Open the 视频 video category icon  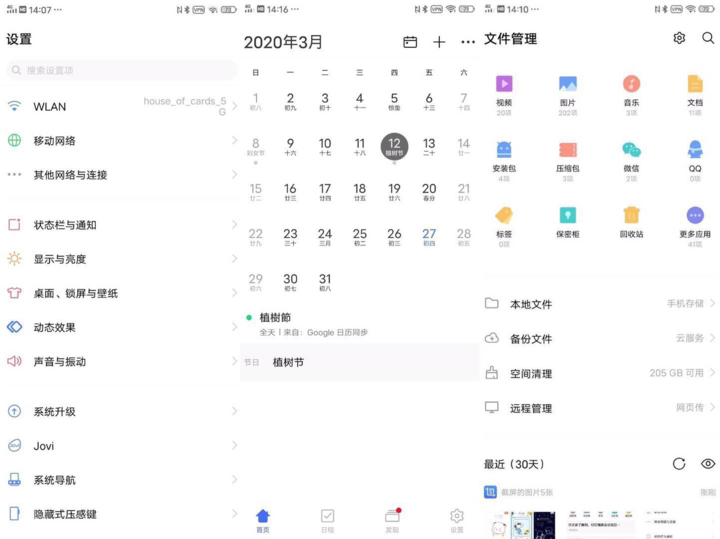(x=504, y=84)
